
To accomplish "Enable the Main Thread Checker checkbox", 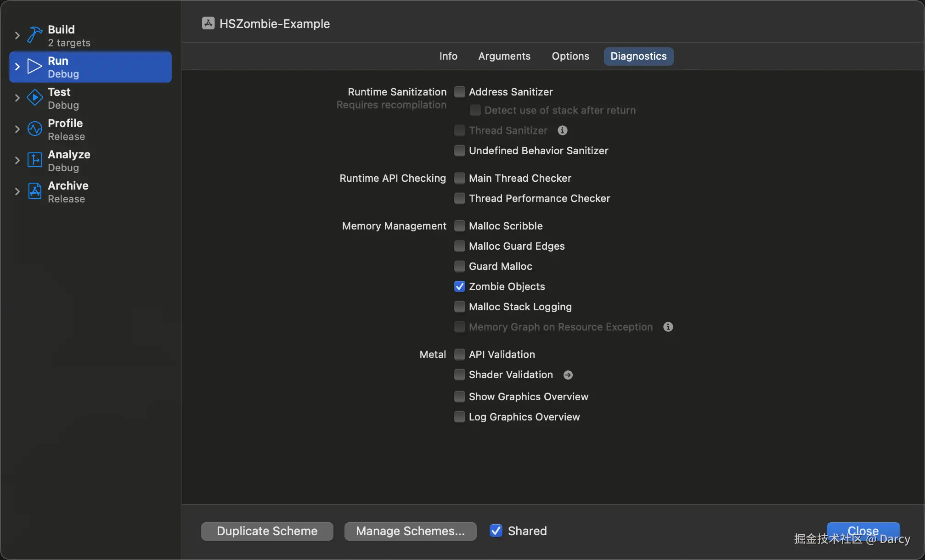I will [x=459, y=178].
